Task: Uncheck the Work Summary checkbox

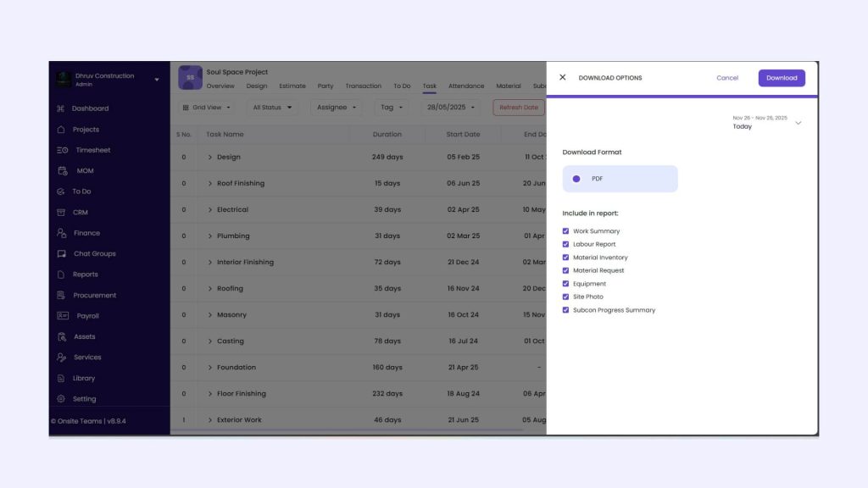Action: (566, 231)
